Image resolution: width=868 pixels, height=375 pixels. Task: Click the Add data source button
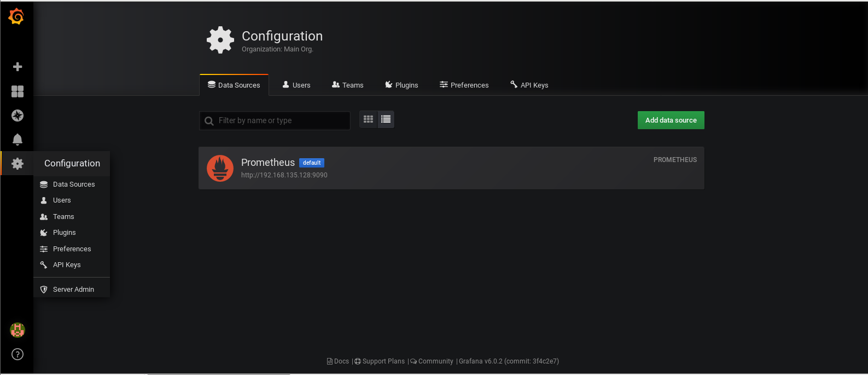(x=671, y=120)
